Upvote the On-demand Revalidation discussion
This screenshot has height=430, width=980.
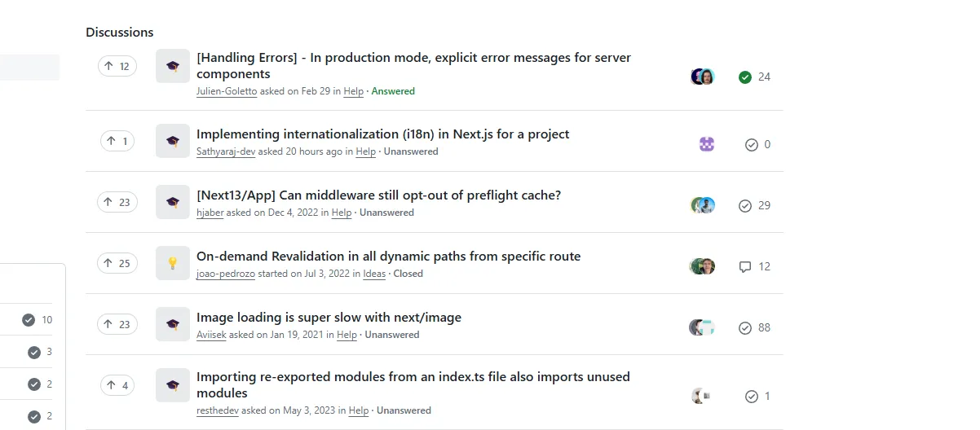(x=117, y=263)
